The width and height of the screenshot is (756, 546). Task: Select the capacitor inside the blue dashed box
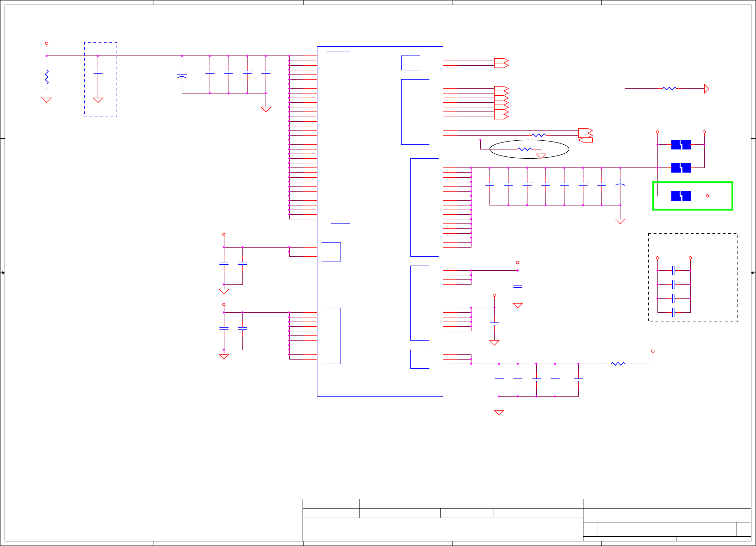point(98,72)
